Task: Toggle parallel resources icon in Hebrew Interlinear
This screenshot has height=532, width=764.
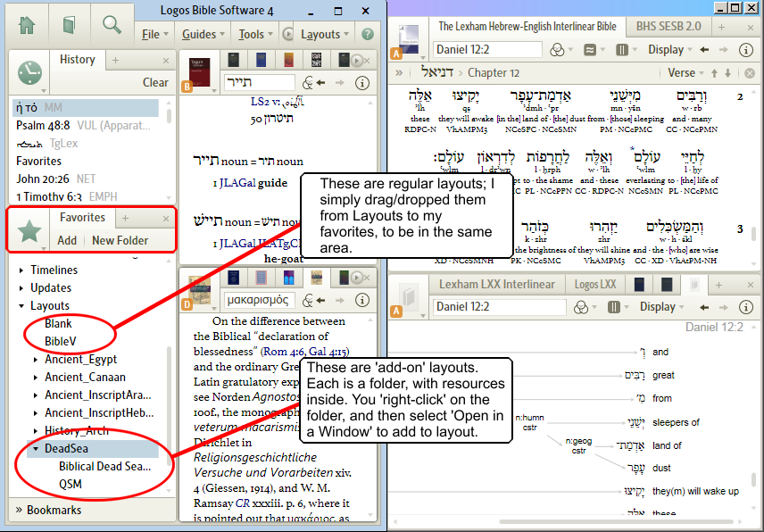Action: 590,50
